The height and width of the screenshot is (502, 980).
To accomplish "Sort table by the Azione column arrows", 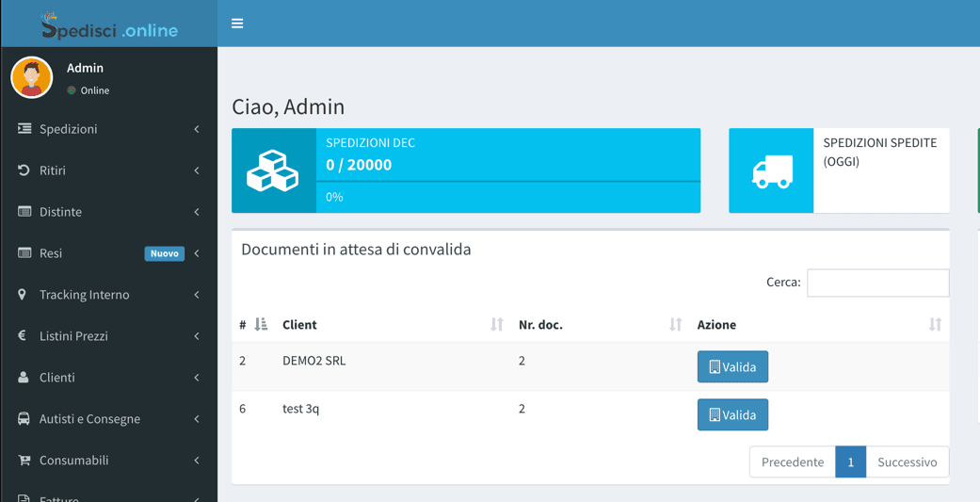I will click(x=935, y=324).
